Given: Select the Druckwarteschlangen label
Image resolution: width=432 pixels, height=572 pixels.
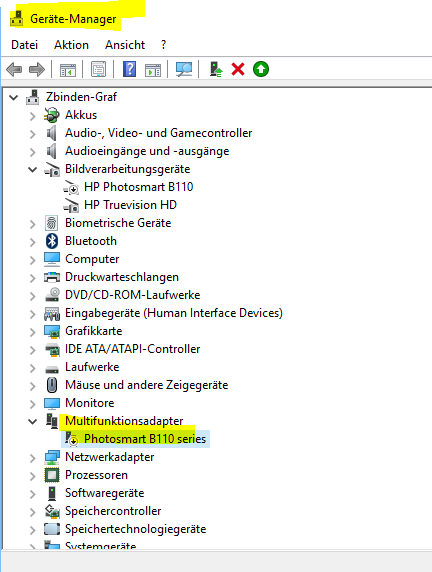Looking at the screenshot, I should pos(122,277).
